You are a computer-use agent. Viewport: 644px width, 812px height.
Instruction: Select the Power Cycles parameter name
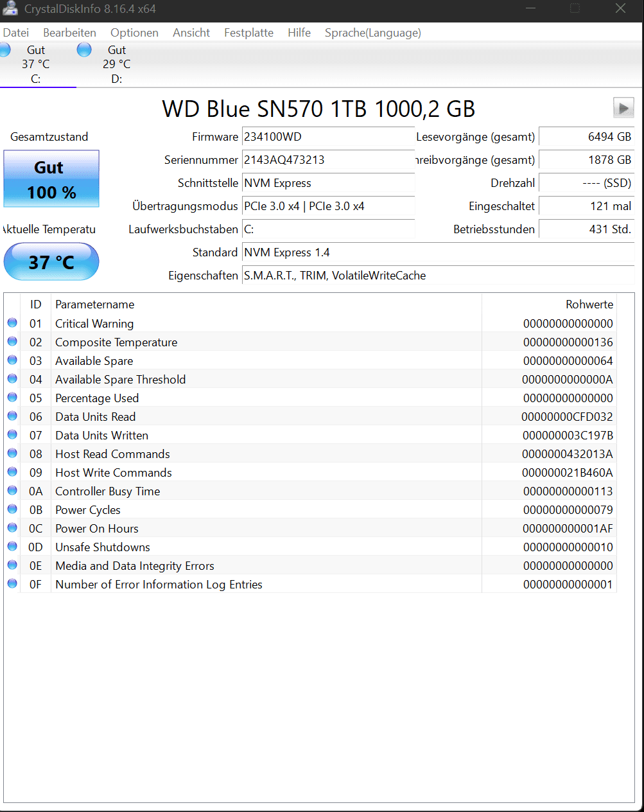[x=88, y=510]
